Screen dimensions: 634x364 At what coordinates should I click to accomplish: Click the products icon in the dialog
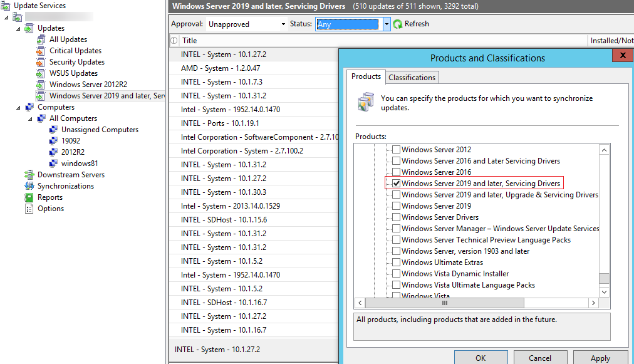(x=366, y=102)
